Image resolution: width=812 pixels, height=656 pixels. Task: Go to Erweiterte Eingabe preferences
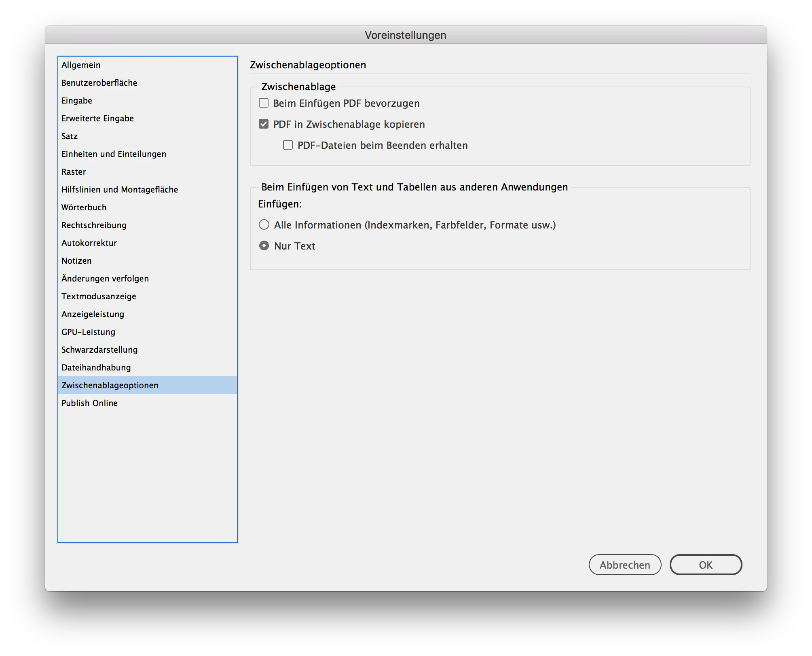point(97,119)
